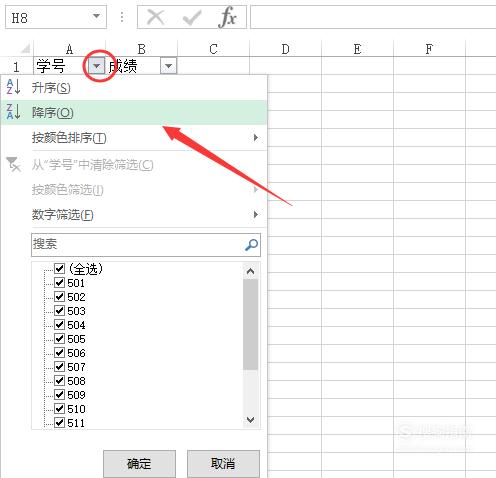The width and height of the screenshot is (496, 478).
Task: Uncheck the 511 checkbox
Action: pos(59,423)
